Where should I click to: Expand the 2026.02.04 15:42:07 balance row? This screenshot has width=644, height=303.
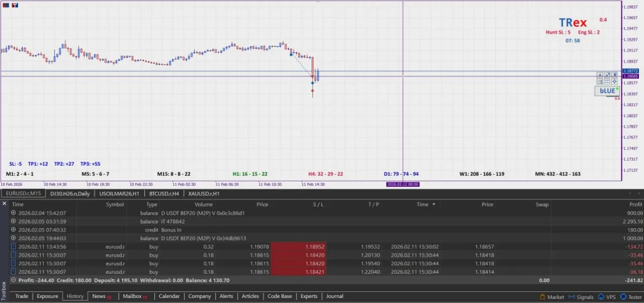tap(14, 213)
